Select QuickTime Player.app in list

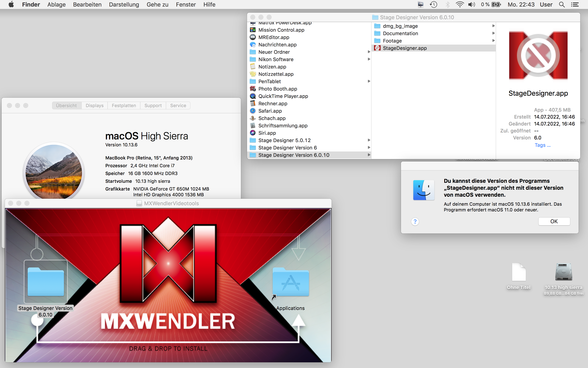pos(309,96)
